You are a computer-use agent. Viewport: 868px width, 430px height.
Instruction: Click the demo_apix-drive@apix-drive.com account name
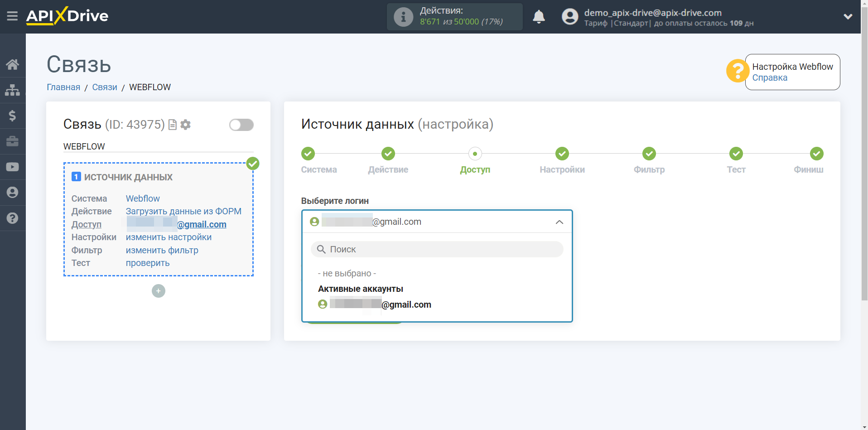point(653,13)
